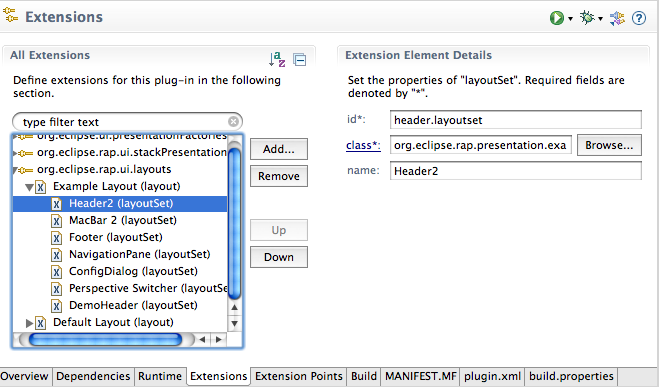Sort extensions alphabetically with a-z icon

pyautogui.click(x=277, y=59)
